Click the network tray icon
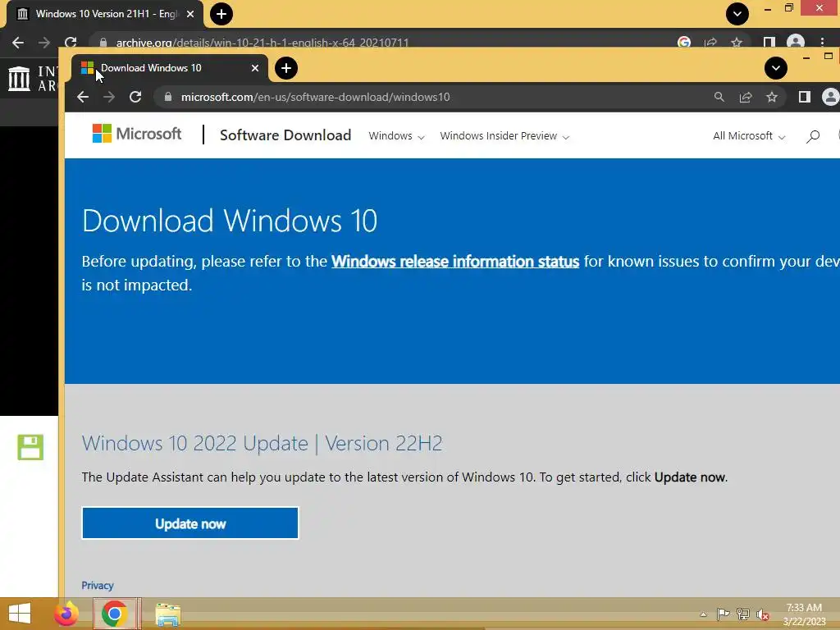The height and width of the screenshot is (630, 840). coord(743,614)
